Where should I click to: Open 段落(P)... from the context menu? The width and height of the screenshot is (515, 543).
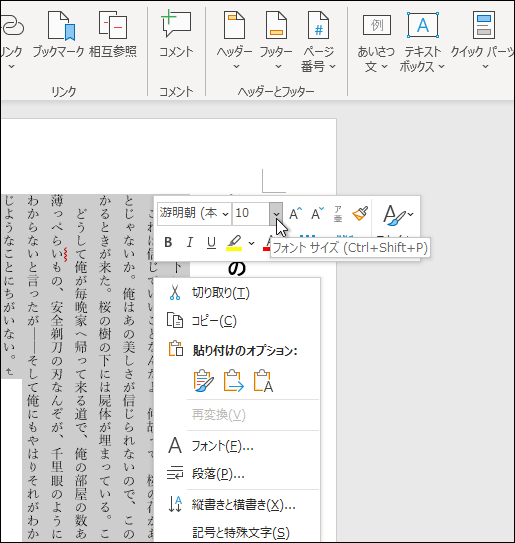point(218,474)
